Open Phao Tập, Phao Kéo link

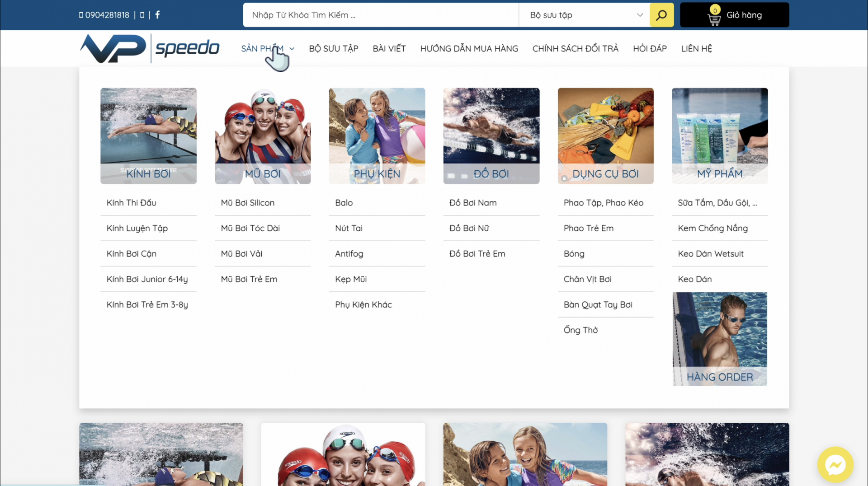(x=604, y=203)
